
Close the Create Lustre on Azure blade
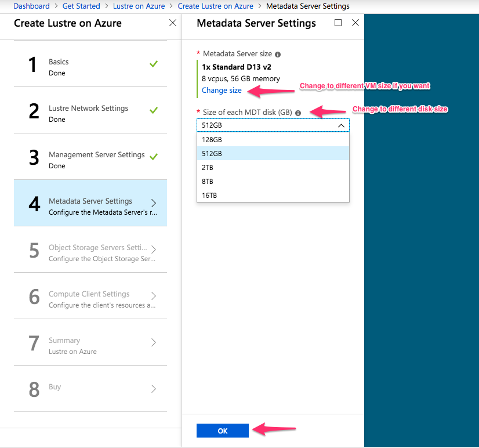pos(173,23)
